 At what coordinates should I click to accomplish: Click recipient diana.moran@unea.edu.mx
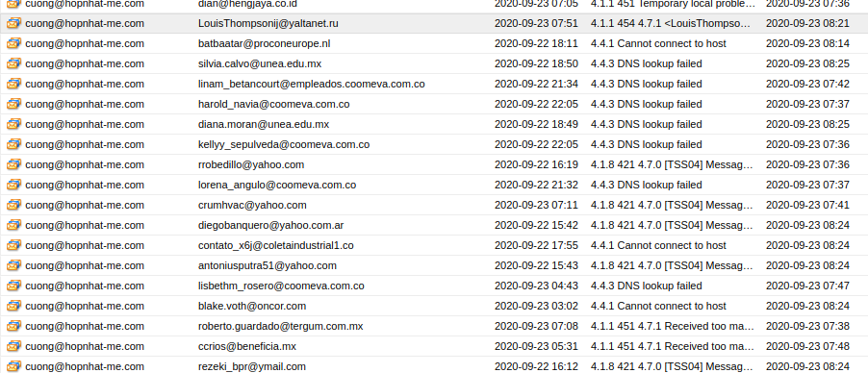coord(264,125)
